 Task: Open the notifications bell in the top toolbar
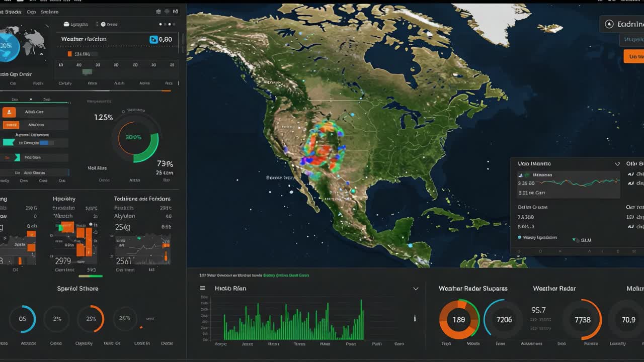[x=167, y=11]
